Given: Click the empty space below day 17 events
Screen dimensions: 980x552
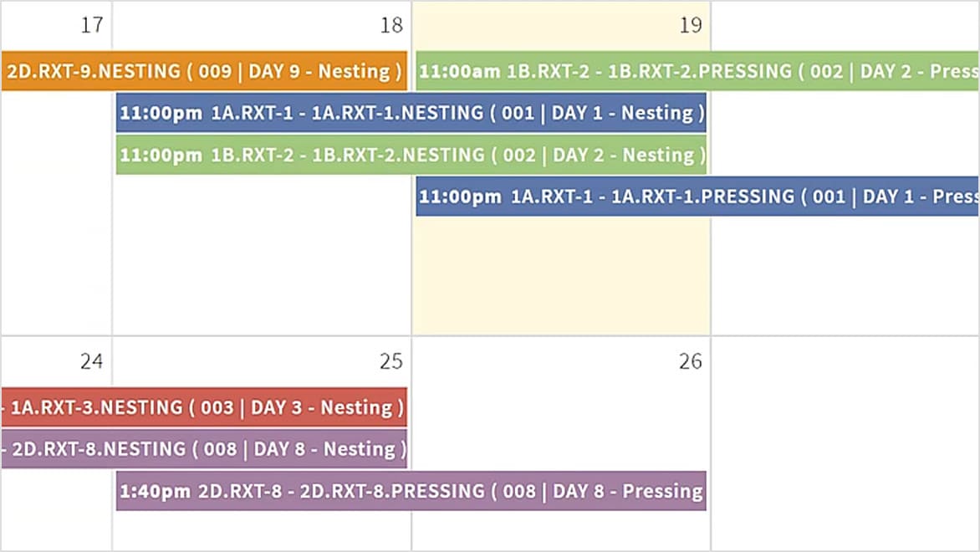Looking at the screenshot, I should pyautogui.click(x=54, y=251).
